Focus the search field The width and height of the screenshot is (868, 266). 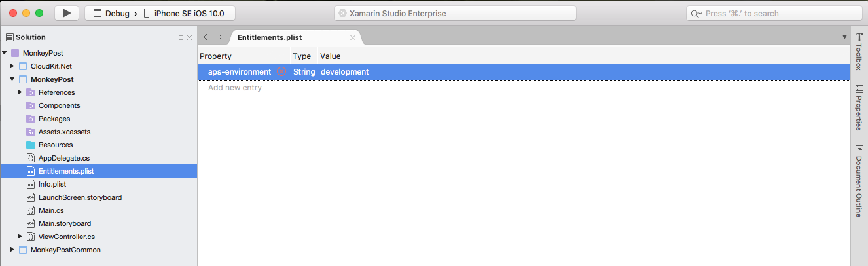point(774,13)
